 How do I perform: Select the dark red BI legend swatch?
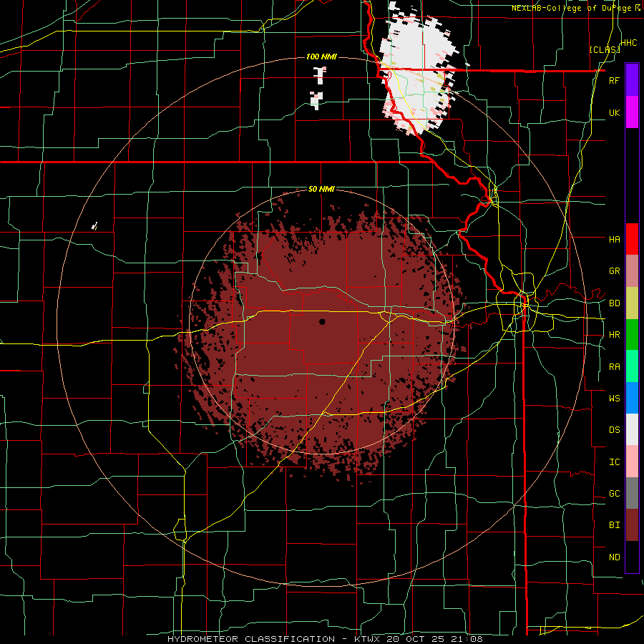(632, 525)
